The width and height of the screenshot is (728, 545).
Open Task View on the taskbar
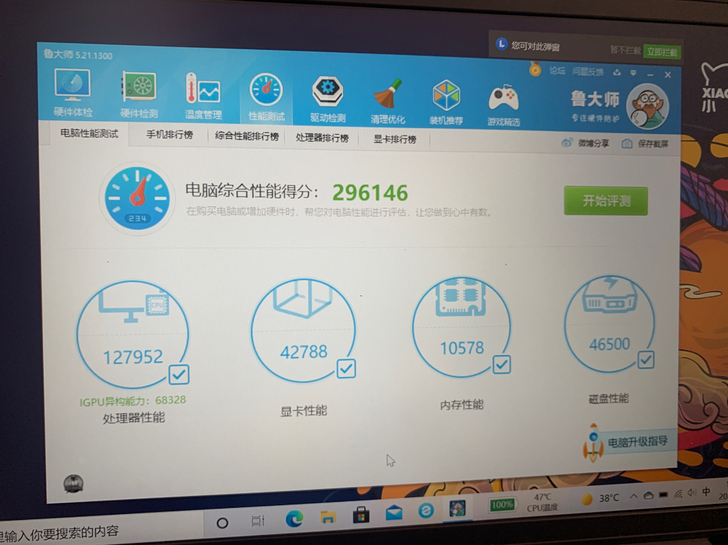258,521
